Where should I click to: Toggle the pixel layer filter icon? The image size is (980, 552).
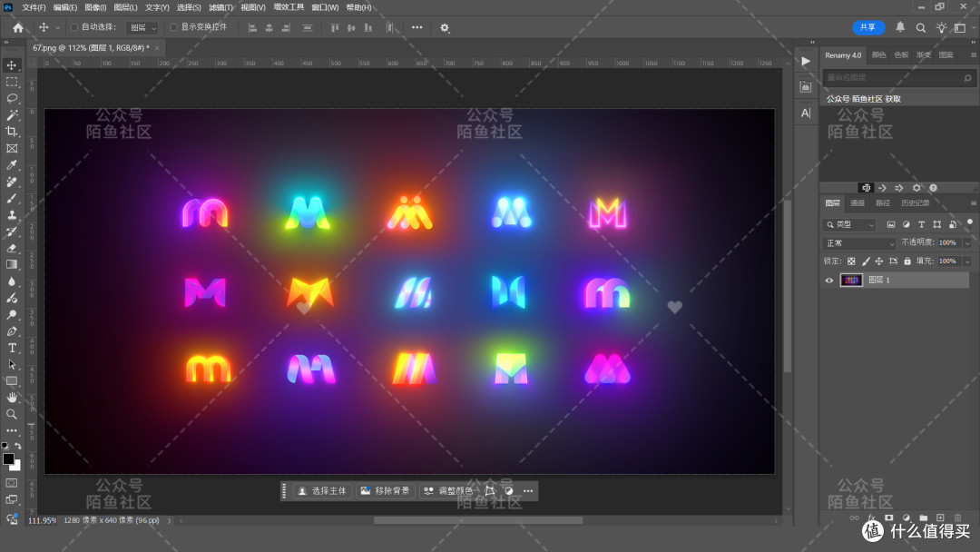891,224
